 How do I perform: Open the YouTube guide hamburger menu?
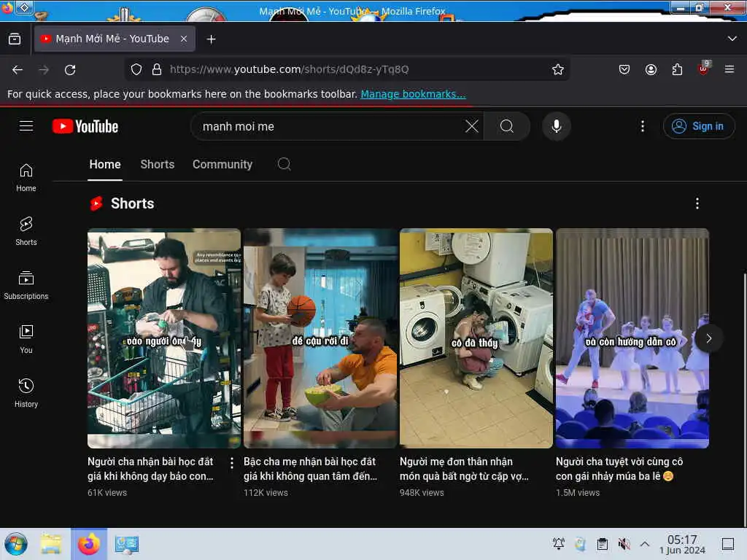tap(26, 125)
